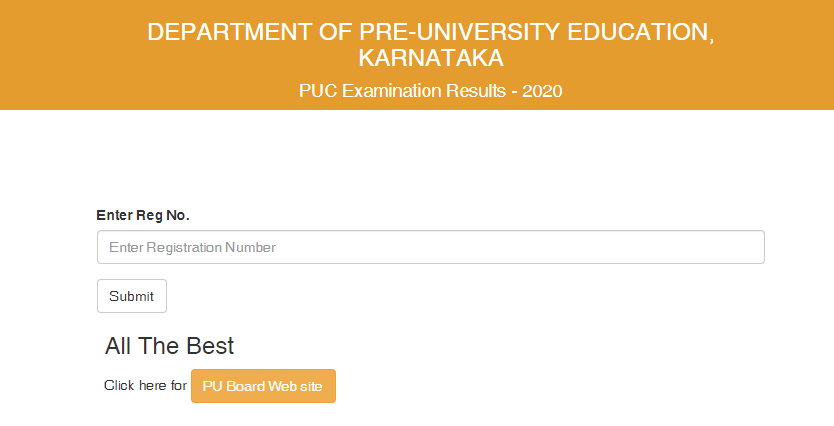Click the 'DEPARTMENT OF PRE-UNIVERSITY EDUCATION' title line
Viewport: 834px width, 426px height.
pos(430,32)
